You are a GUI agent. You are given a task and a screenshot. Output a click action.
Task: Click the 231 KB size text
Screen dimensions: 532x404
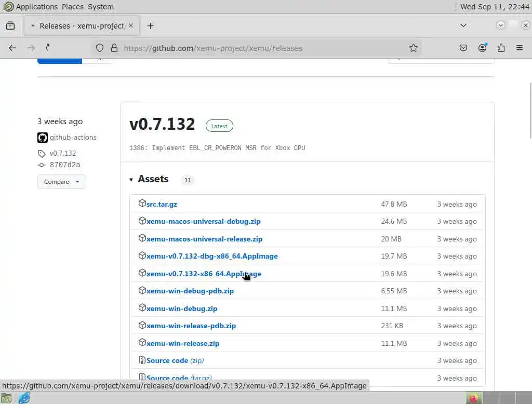(392, 326)
